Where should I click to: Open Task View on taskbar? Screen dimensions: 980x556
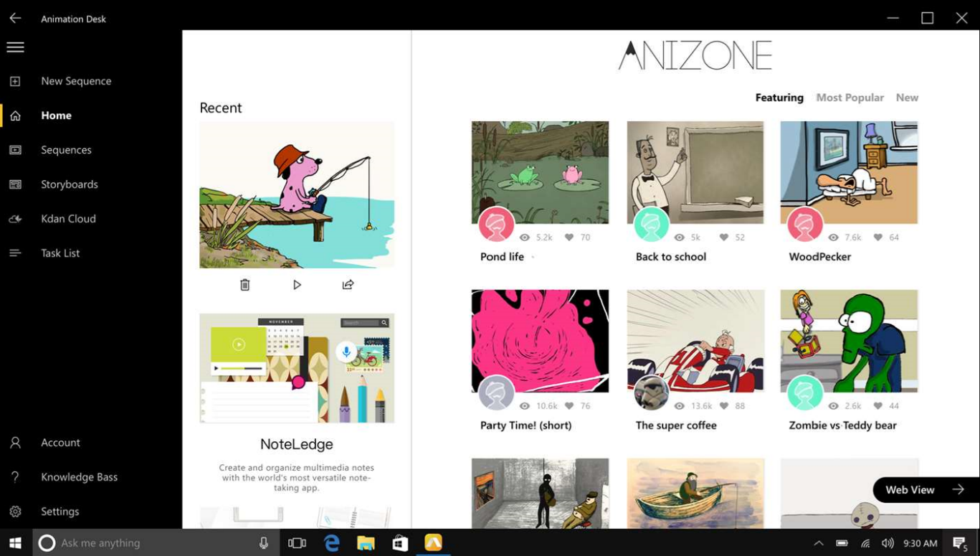point(297,543)
